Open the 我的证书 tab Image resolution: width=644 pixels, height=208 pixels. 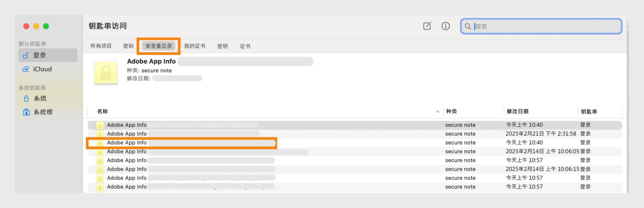click(195, 46)
